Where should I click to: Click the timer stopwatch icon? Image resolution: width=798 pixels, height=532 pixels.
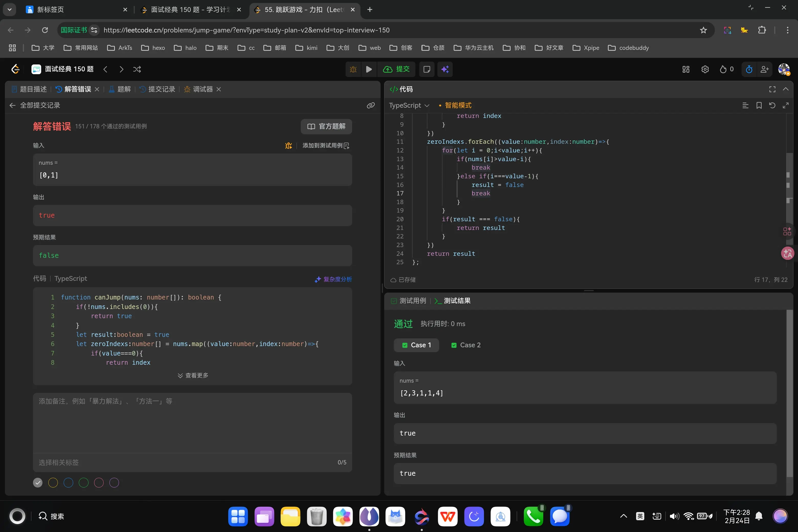pos(749,69)
